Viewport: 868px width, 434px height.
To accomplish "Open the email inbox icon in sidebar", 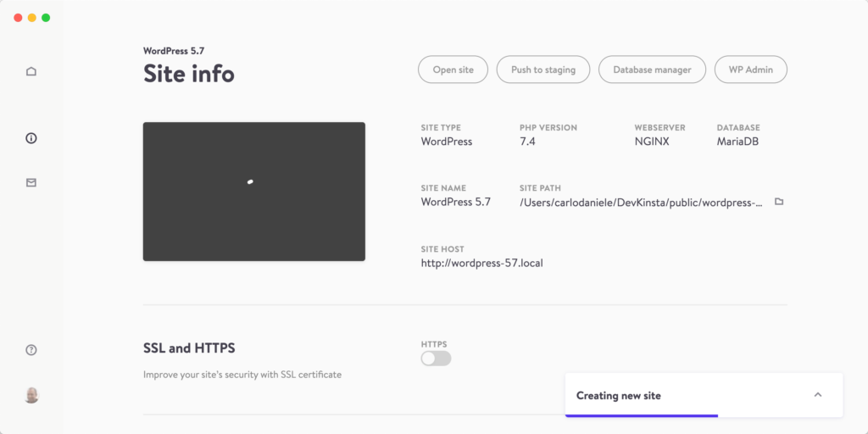I will pyautogui.click(x=31, y=183).
